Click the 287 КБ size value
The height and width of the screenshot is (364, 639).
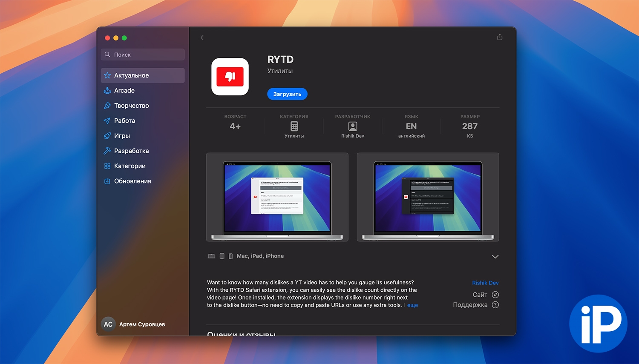pyautogui.click(x=470, y=130)
